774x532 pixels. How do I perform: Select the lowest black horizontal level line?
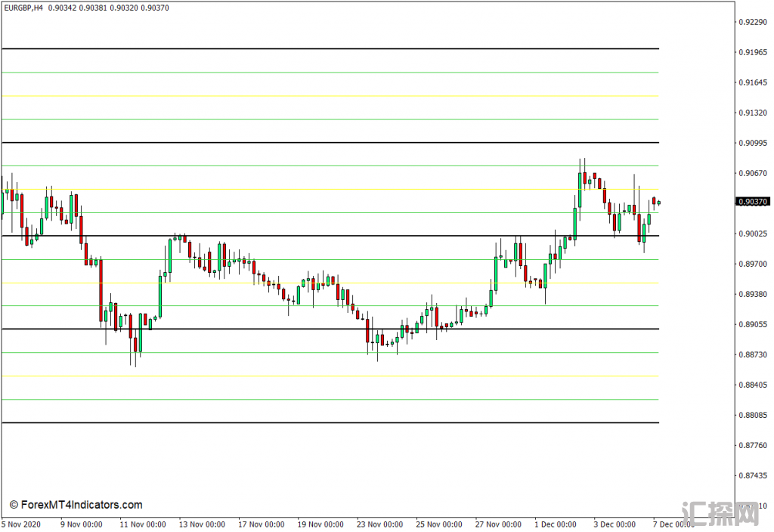(330, 422)
